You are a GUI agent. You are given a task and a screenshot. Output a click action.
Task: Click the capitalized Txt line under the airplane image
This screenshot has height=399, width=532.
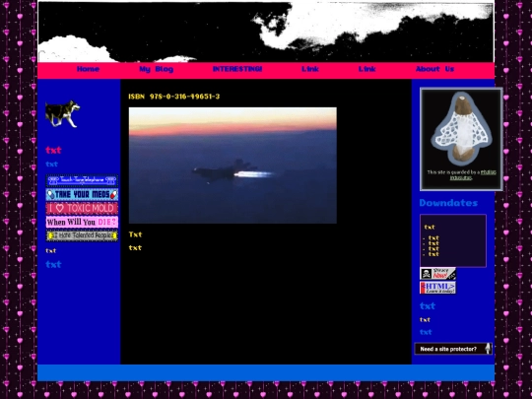(x=135, y=234)
